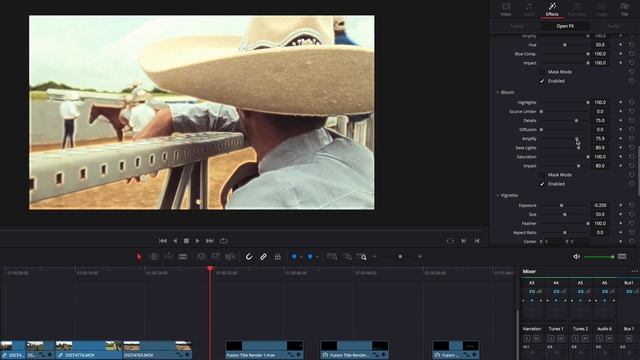Select the Fusion Title Render 1.mov clip
640x360 pixels.
[264, 350]
